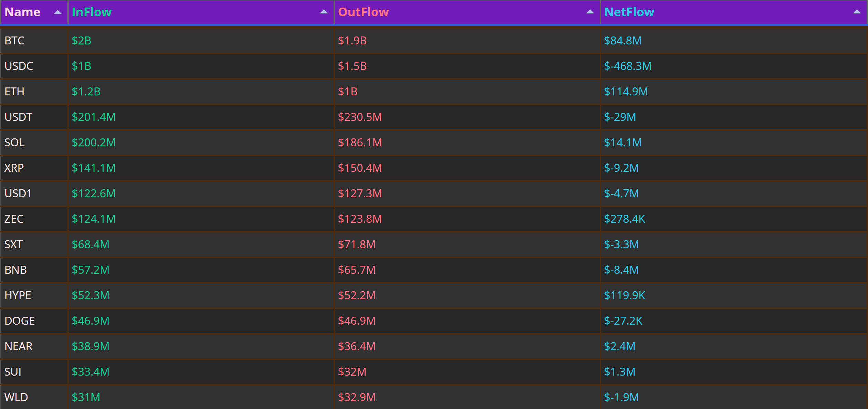Select the OutFlow header label
This screenshot has height=409, width=868.
pyautogui.click(x=363, y=12)
